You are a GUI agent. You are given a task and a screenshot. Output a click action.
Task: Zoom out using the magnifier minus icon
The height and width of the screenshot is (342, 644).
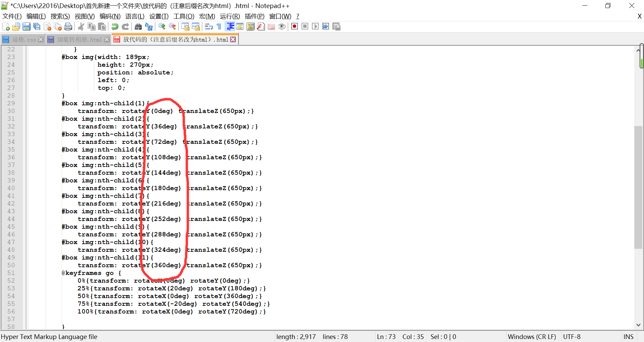click(172, 26)
